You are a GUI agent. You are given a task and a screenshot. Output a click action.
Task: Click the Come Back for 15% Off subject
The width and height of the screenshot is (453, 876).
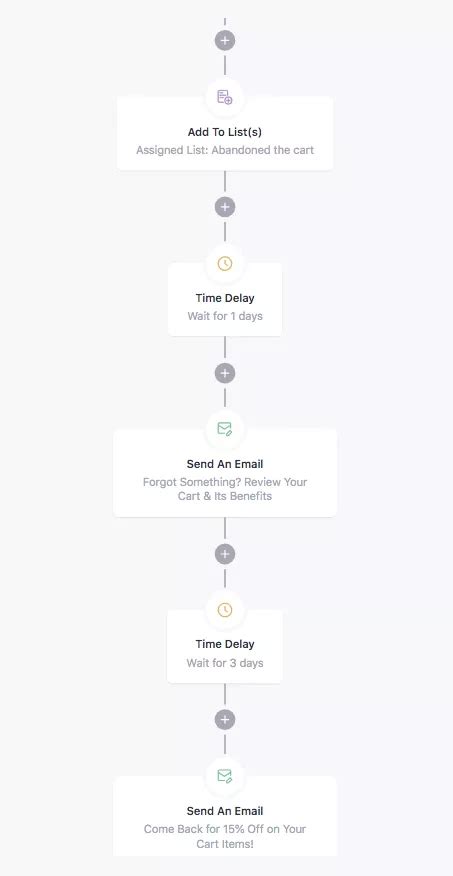(x=225, y=836)
